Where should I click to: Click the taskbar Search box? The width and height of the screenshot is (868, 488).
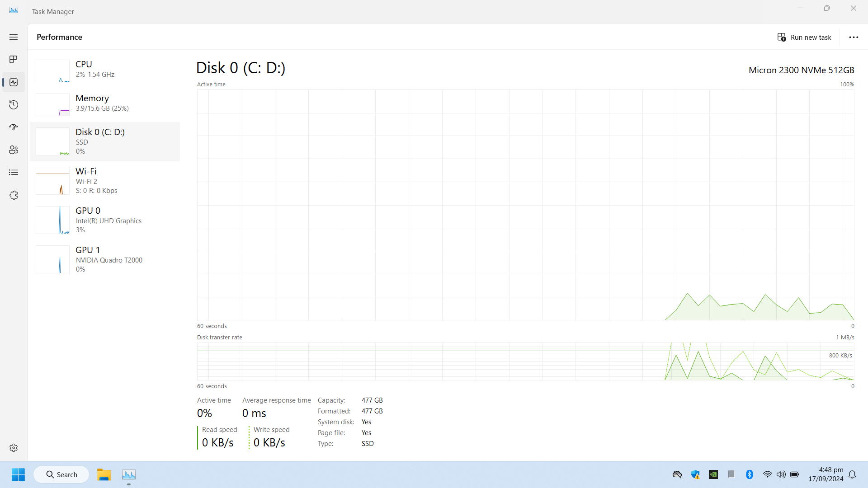(61, 474)
